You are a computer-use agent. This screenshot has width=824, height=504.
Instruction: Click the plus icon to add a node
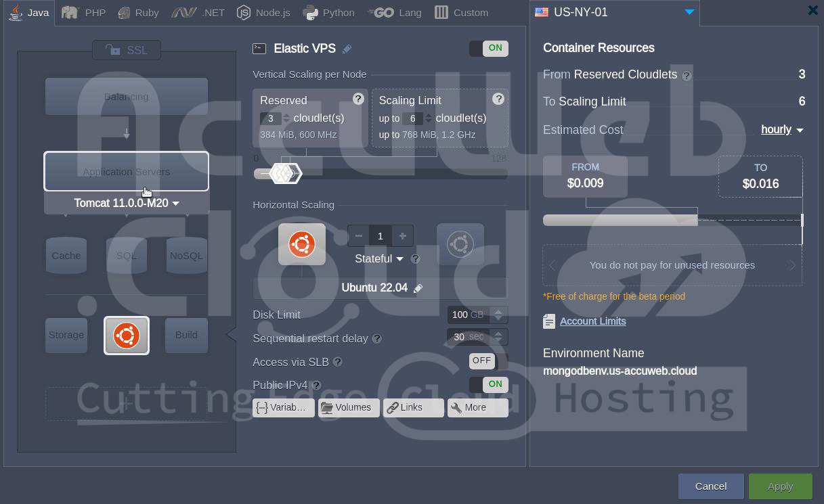coord(402,236)
